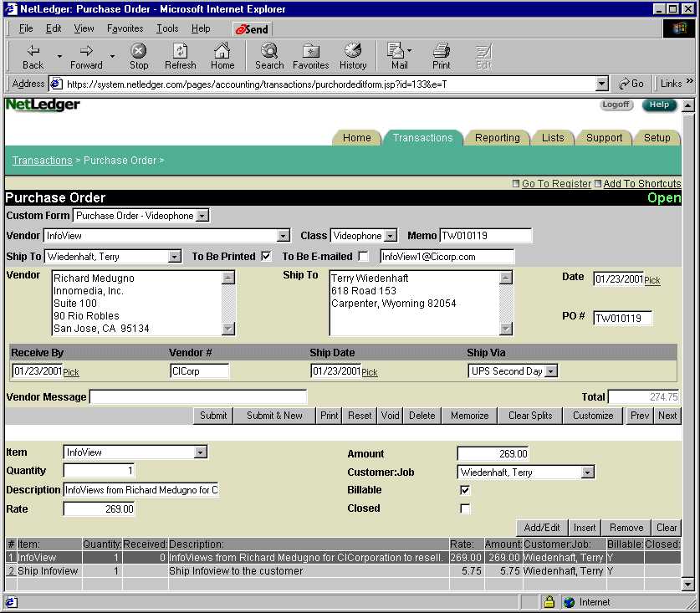Click the status bar page icon
700x613 pixels.
(x=12, y=602)
